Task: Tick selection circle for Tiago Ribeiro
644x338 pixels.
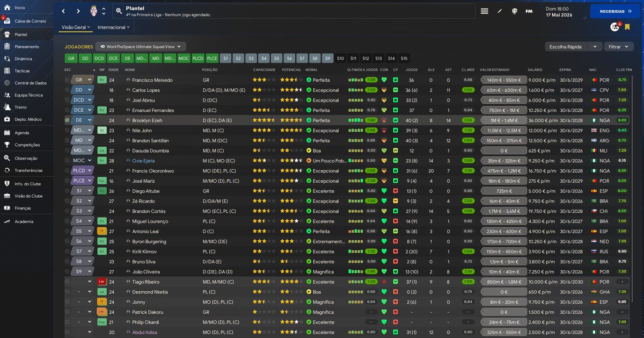Action: 67,282
